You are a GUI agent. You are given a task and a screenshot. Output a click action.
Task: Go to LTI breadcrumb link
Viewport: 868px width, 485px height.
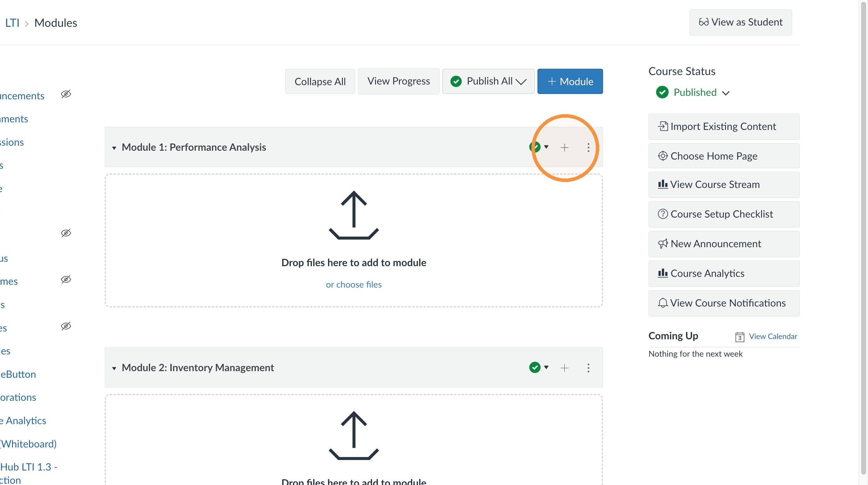point(12,23)
